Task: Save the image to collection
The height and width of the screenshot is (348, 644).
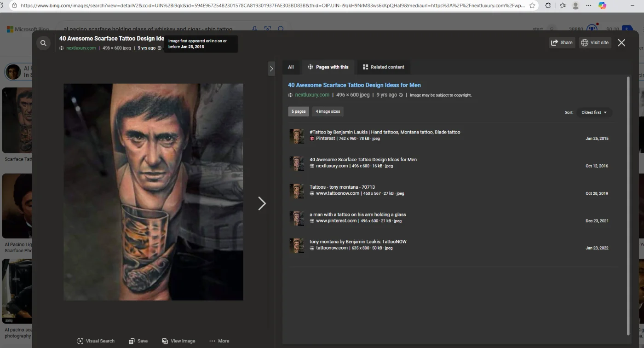Action: pos(138,341)
